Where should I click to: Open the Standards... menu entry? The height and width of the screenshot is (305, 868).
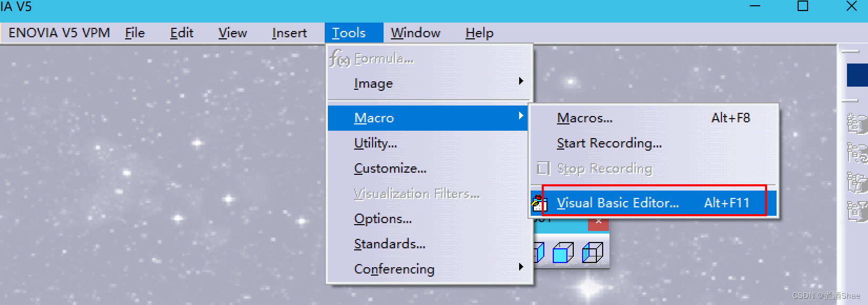coord(389,244)
